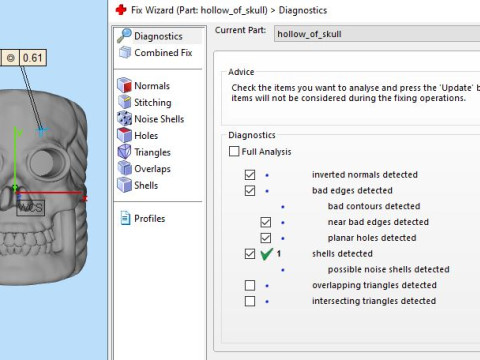This screenshot has height=360, width=480.
Task: Open the Normals icon
Action: 124,85
